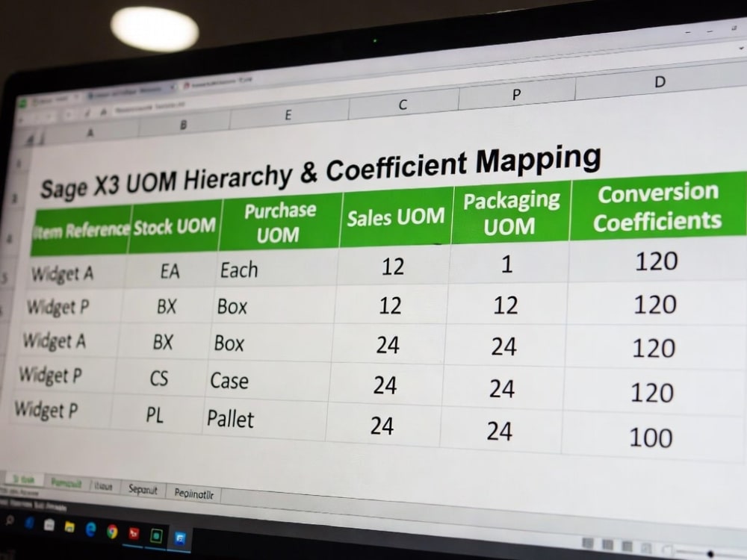
Task: Select the 24 sales cell in the Pallet row
Action: (382, 426)
